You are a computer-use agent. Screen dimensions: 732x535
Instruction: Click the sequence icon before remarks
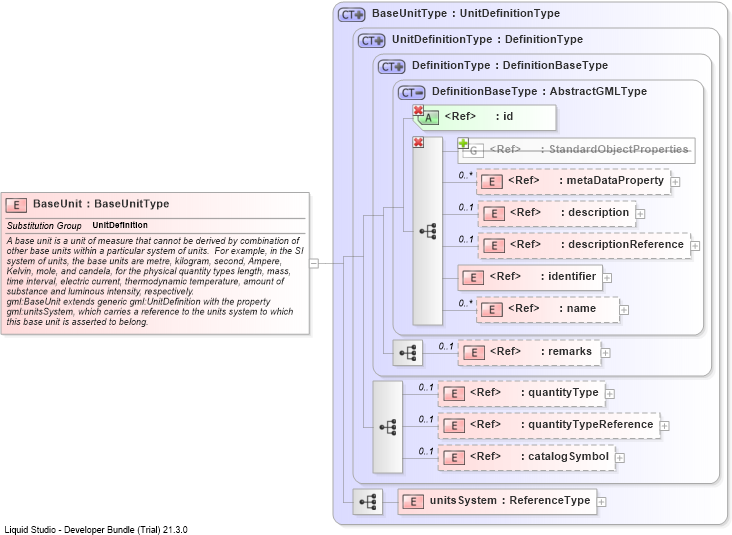coord(408,352)
